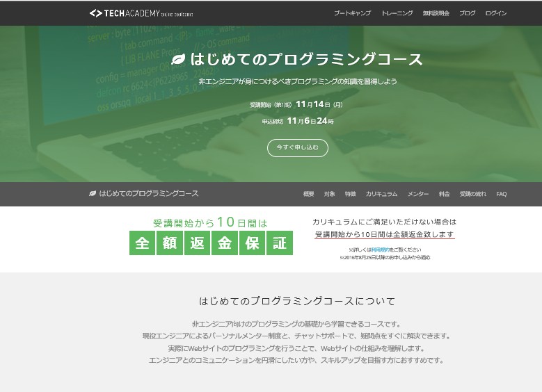This screenshot has width=542, height=392.
Task: Jump to 対象 section
Action: point(329,194)
